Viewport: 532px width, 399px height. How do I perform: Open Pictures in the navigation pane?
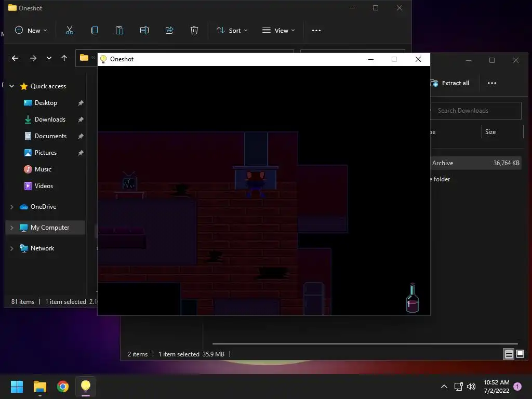point(46,153)
